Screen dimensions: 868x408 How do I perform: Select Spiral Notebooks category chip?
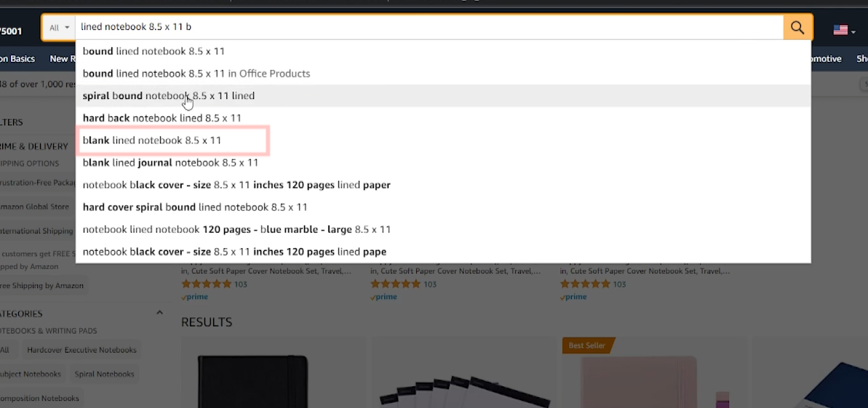tap(104, 374)
